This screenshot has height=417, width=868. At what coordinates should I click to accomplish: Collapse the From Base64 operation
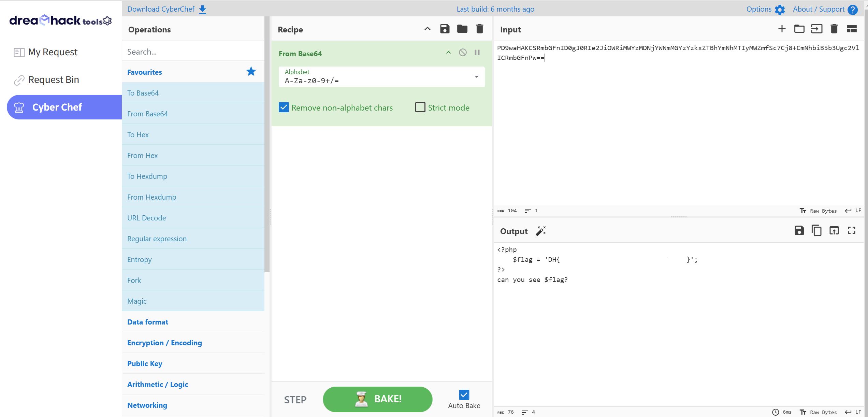(x=448, y=53)
